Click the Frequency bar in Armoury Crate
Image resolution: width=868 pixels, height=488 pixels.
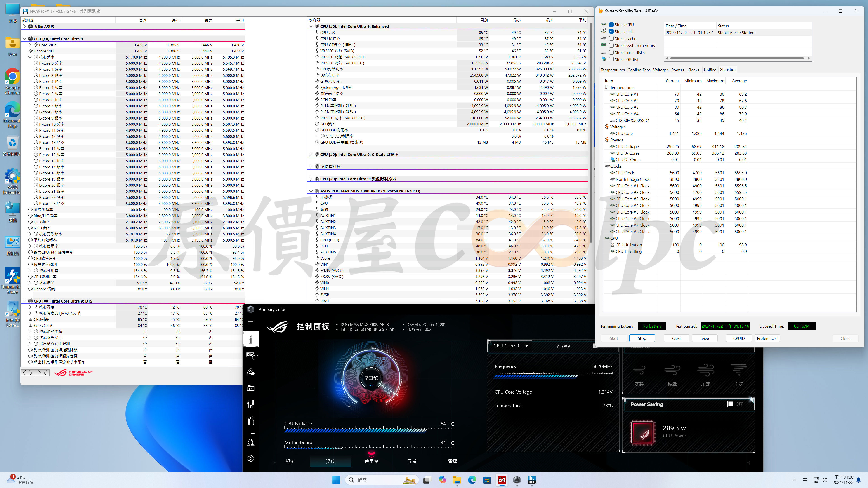[x=553, y=375]
